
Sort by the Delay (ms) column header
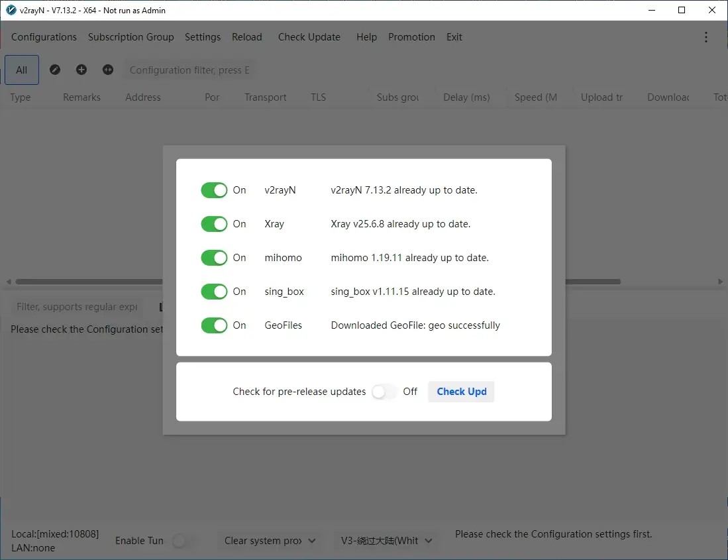pyautogui.click(x=466, y=97)
